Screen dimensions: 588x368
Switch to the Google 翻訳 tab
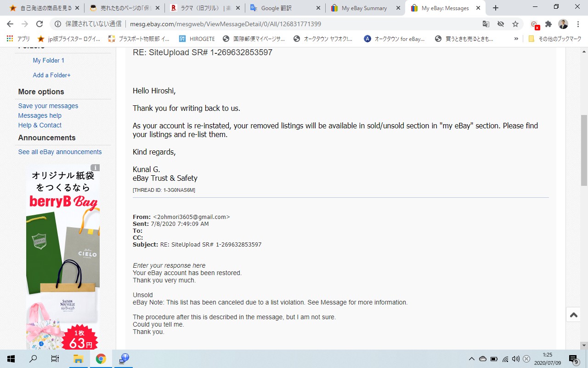(285, 8)
